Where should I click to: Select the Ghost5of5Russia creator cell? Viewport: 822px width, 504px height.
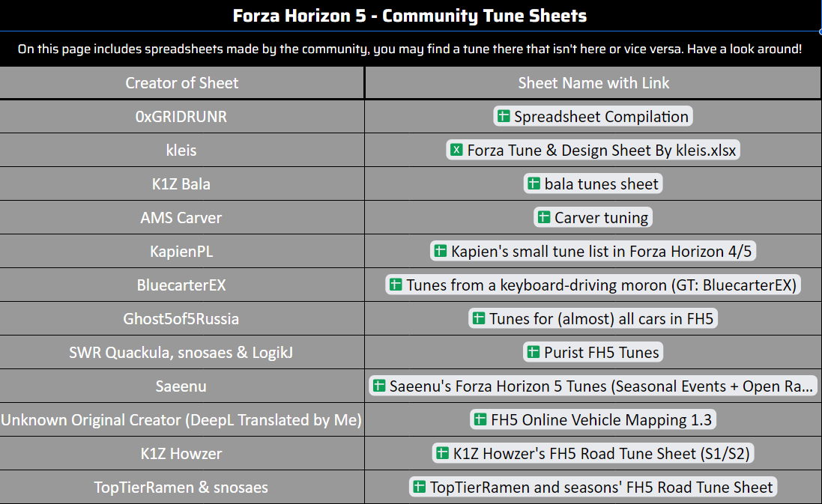pyautogui.click(x=181, y=318)
